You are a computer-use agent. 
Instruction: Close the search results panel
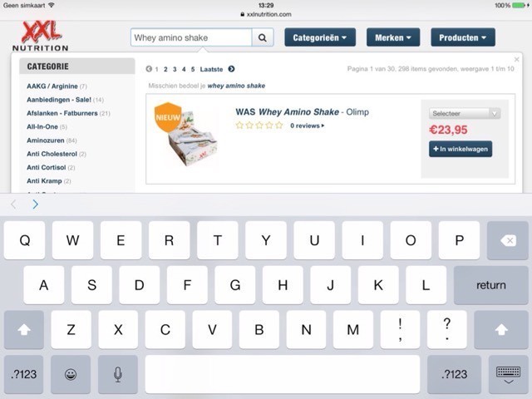point(517,59)
